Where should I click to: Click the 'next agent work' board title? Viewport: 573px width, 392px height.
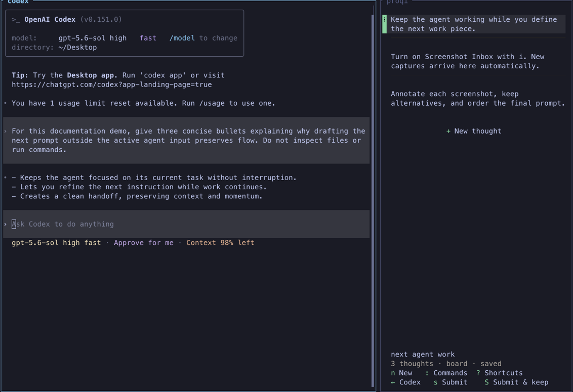423,355
